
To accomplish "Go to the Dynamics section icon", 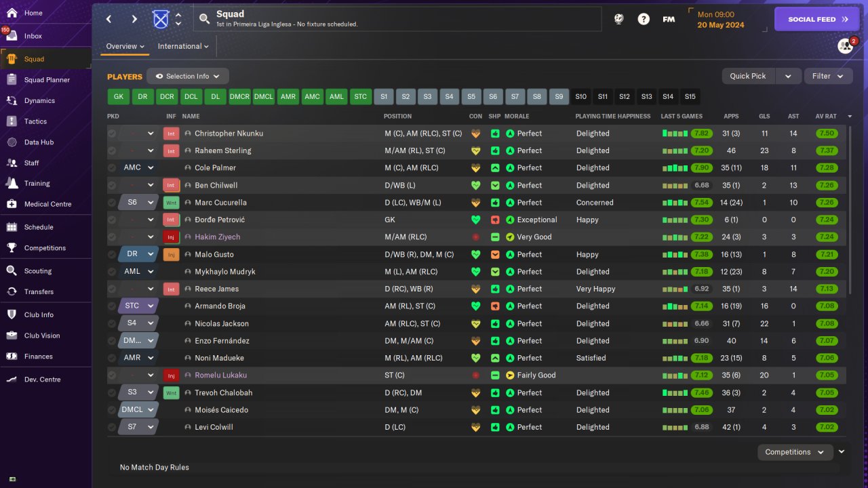I will [12, 100].
